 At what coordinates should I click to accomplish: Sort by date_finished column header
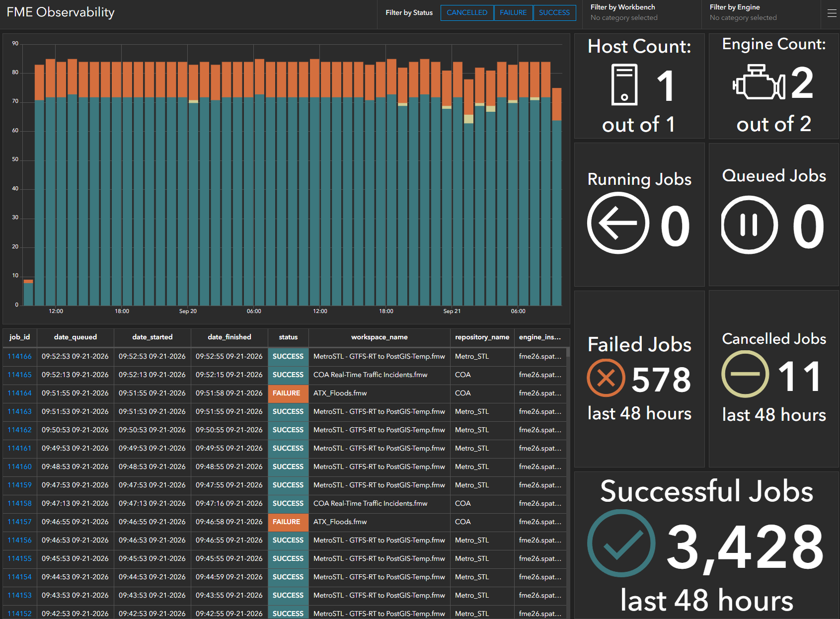click(229, 337)
